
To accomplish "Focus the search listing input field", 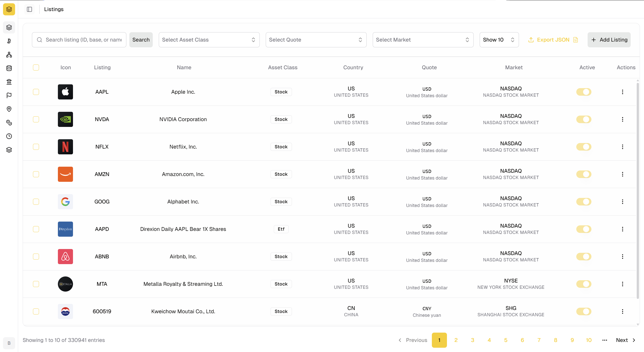I will 83,40.
